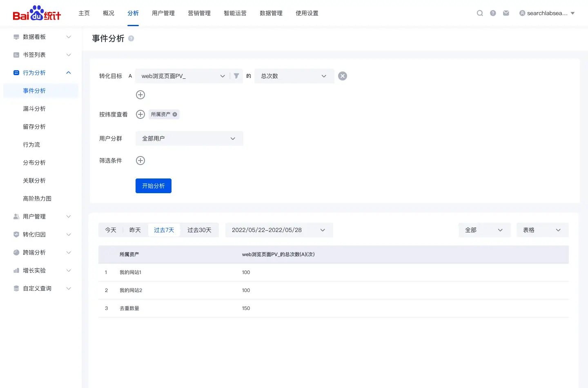Viewport: 588px width, 388px height.
Task: Click the 用户管理 sidebar icon
Action: coord(16,216)
